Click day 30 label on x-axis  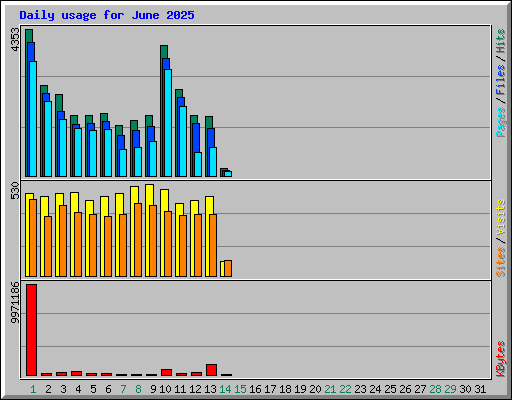(x=465, y=389)
